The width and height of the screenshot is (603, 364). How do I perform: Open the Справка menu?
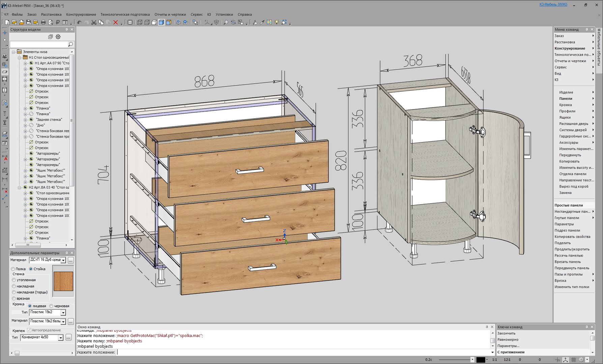point(245,14)
